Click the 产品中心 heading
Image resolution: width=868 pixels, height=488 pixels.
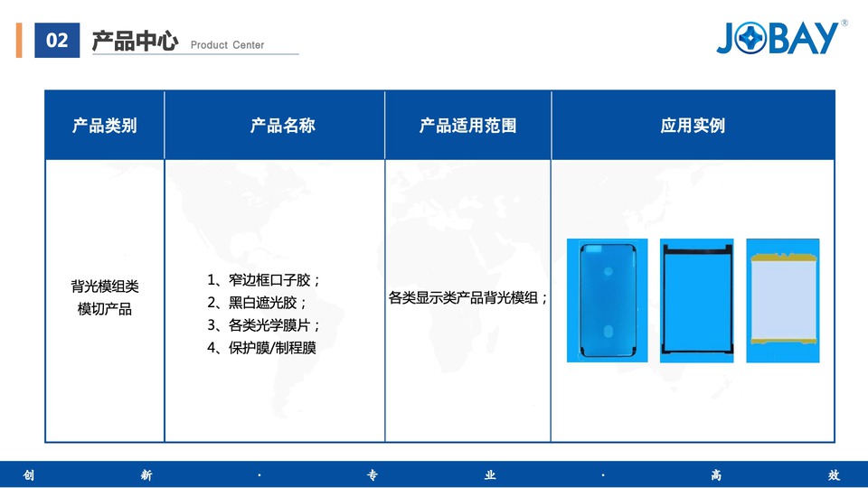pos(135,42)
